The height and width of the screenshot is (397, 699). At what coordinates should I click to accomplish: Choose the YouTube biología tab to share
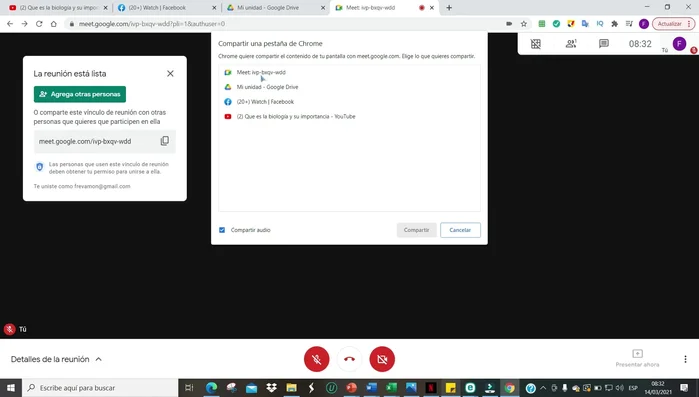349,116
